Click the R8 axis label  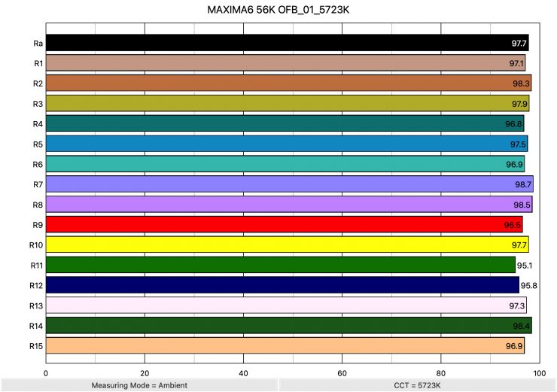tap(38, 205)
